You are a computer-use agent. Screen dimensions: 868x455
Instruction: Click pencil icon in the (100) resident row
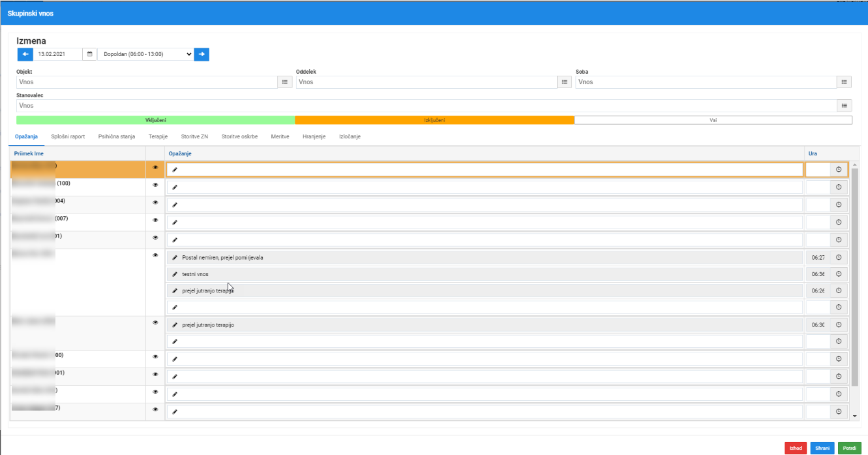tap(175, 187)
